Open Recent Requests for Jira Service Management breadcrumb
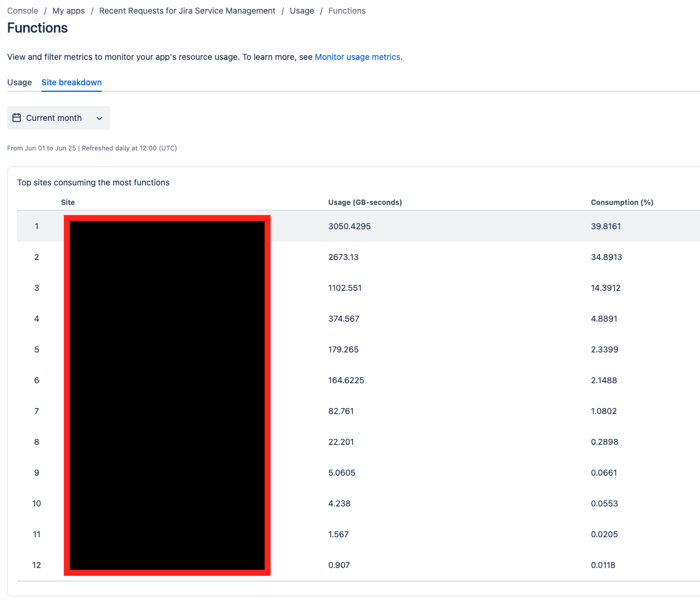 pyautogui.click(x=187, y=11)
